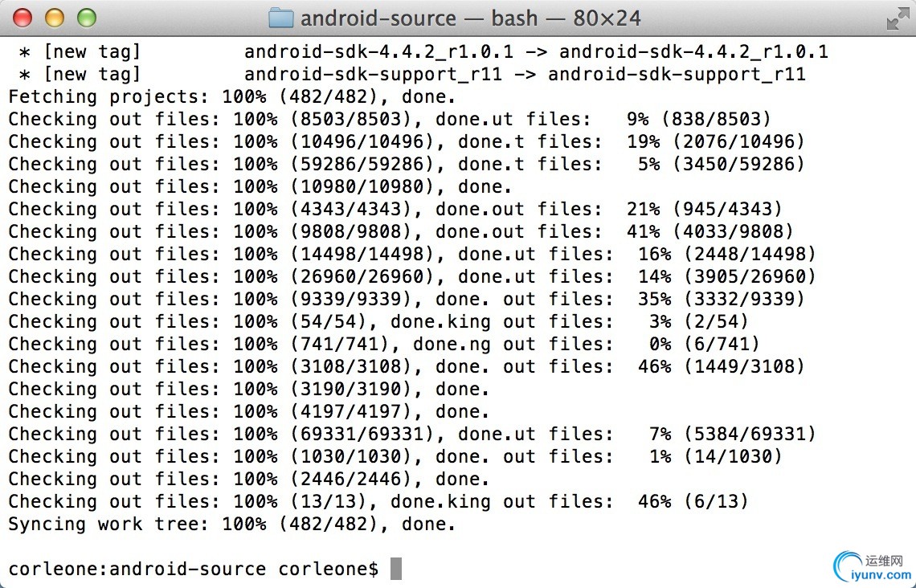Click the checkout line showing (69331/69331)
Viewport: 916px width, 588px height.
point(411,434)
